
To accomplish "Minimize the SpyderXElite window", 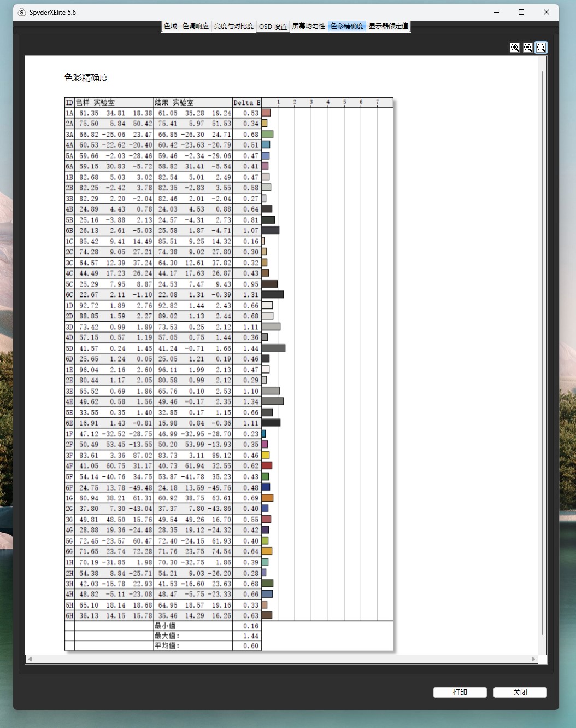I will click(x=497, y=12).
